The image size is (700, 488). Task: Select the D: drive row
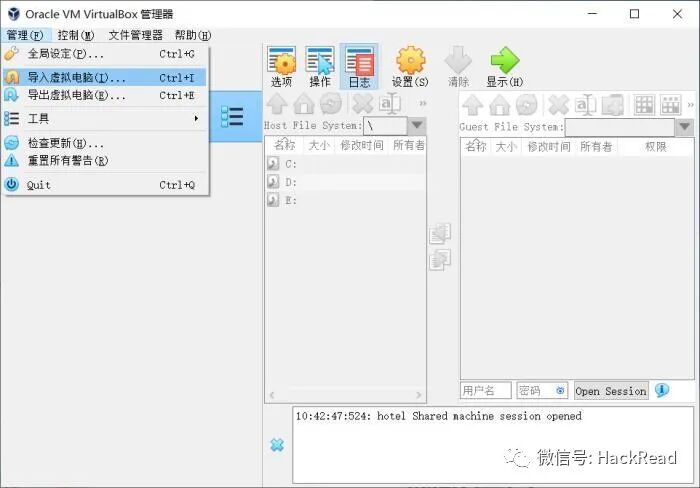[x=346, y=182]
